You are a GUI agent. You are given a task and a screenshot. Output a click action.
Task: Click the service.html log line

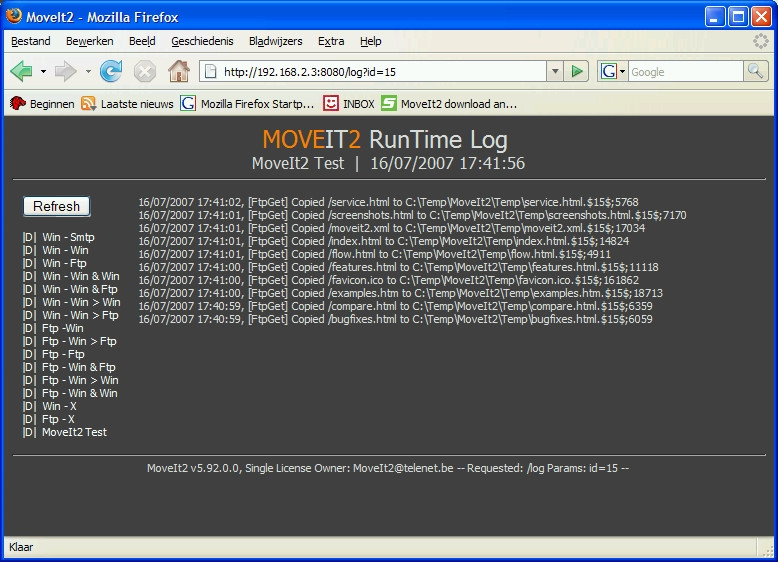[x=388, y=202]
